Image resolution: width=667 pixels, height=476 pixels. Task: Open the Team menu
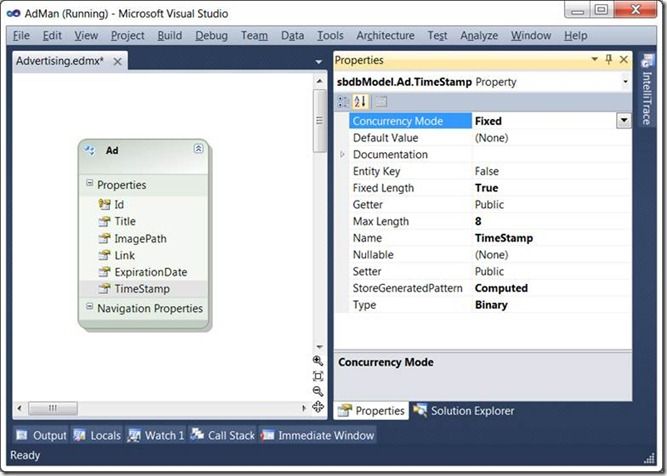point(254,36)
